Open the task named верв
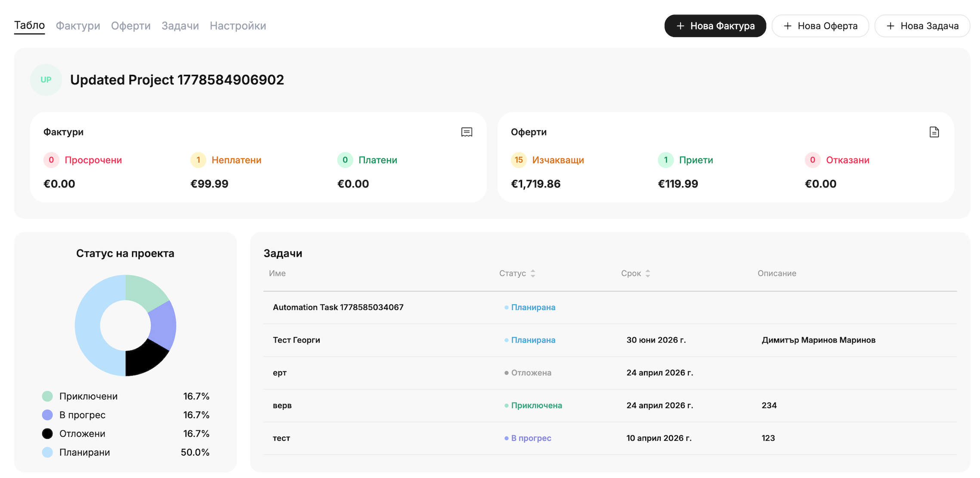This screenshot has height=478, width=980. (x=282, y=405)
